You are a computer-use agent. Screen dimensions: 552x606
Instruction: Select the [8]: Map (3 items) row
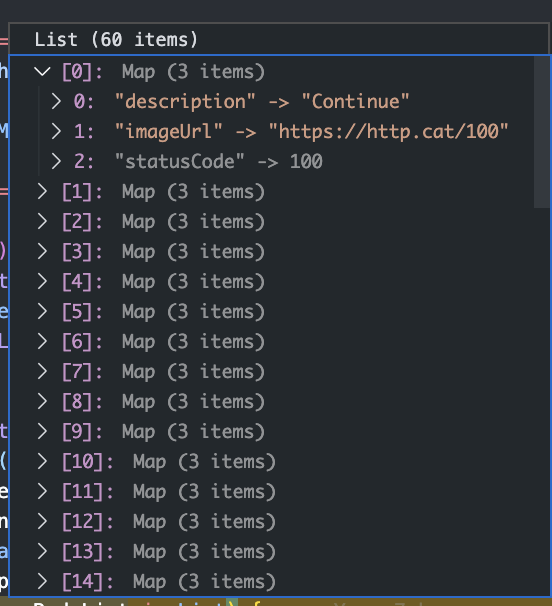coord(271,402)
